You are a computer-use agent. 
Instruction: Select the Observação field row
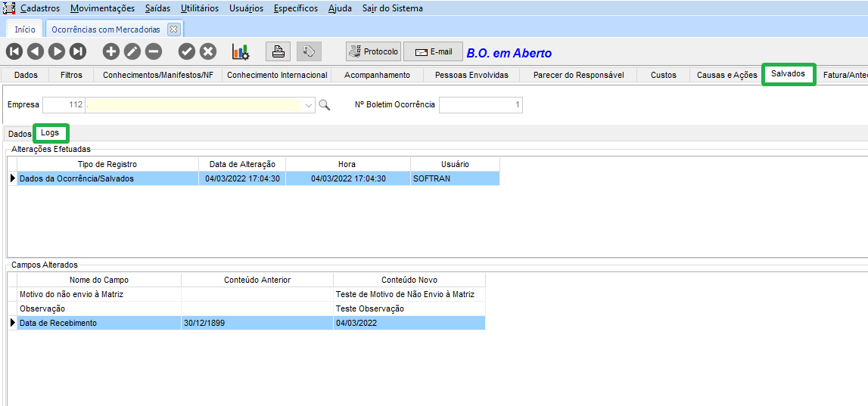251,308
